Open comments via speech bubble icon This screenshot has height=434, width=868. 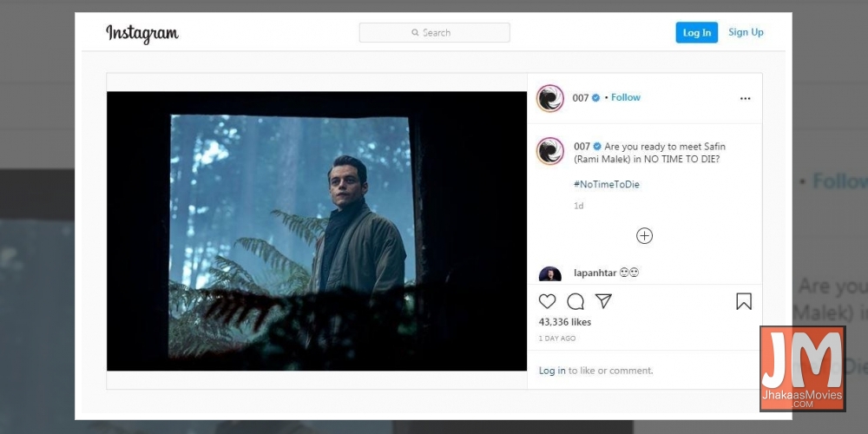(575, 301)
